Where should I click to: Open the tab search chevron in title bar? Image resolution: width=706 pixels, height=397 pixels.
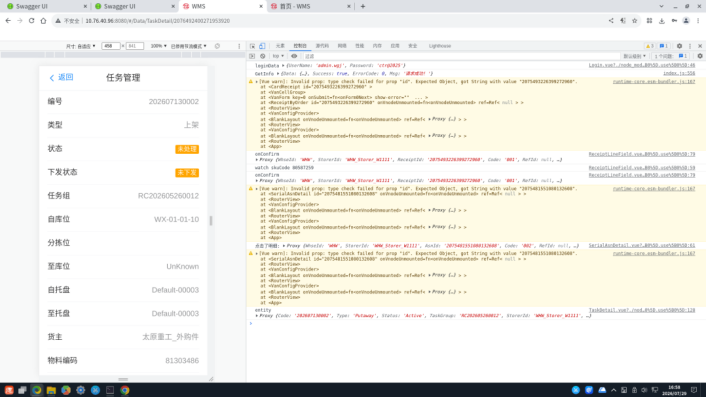(x=661, y=6)
